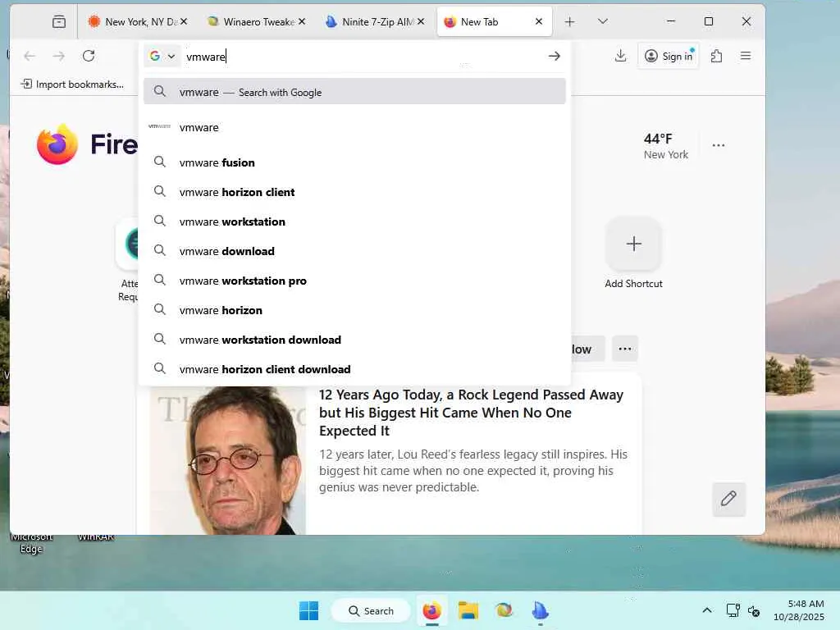Viewport: 840px width, 630px height.
Task: Close the Ninite 7-Zip tab
Action: 421,21
